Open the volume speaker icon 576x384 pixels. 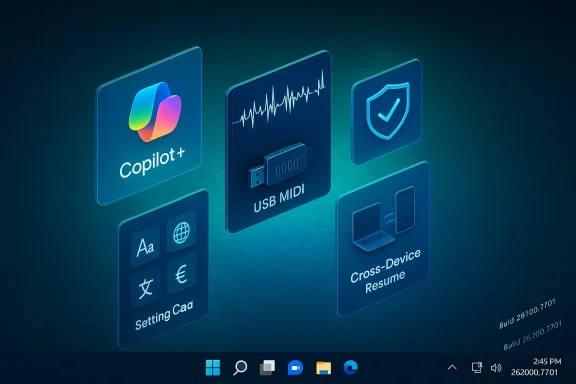click(x=496, y=367)
